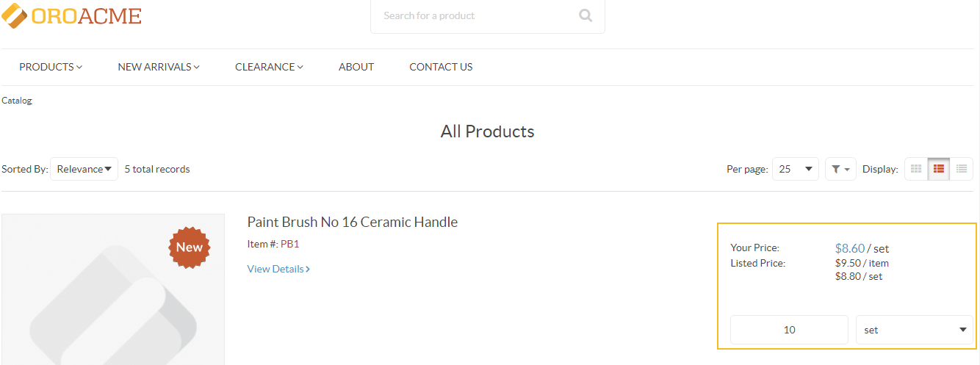The width and height of the screenshot is (980, 365).
Task: Expand the Clearance menu
Action: [269, 67]
